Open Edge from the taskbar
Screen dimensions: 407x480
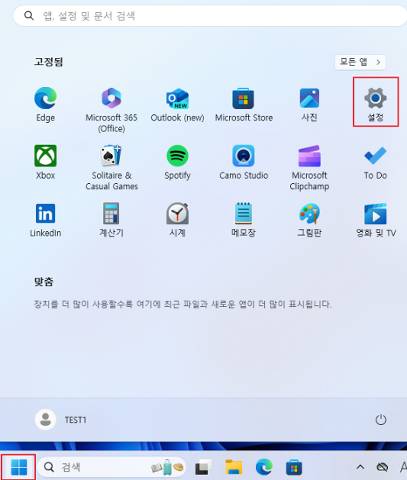pyautogui.click(x=264, y=467)
